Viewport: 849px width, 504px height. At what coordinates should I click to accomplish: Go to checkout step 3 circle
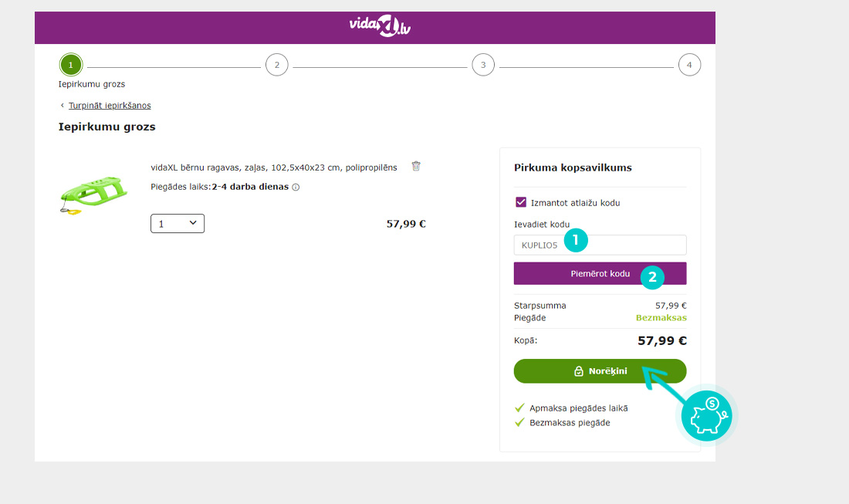pos(483,65)
